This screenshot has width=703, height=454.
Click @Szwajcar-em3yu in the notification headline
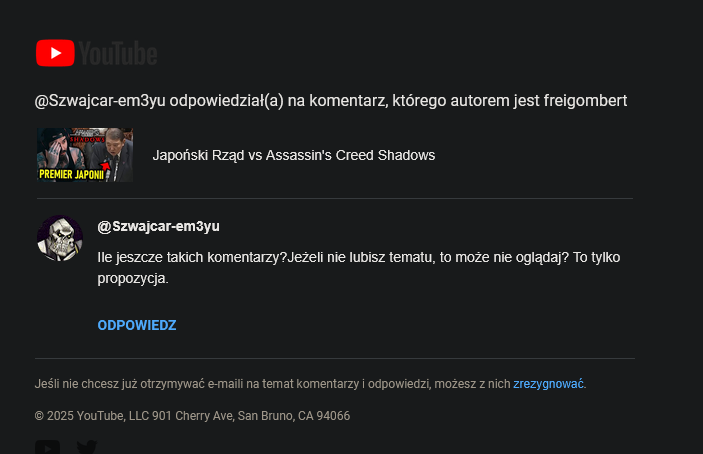coord(100,100)
